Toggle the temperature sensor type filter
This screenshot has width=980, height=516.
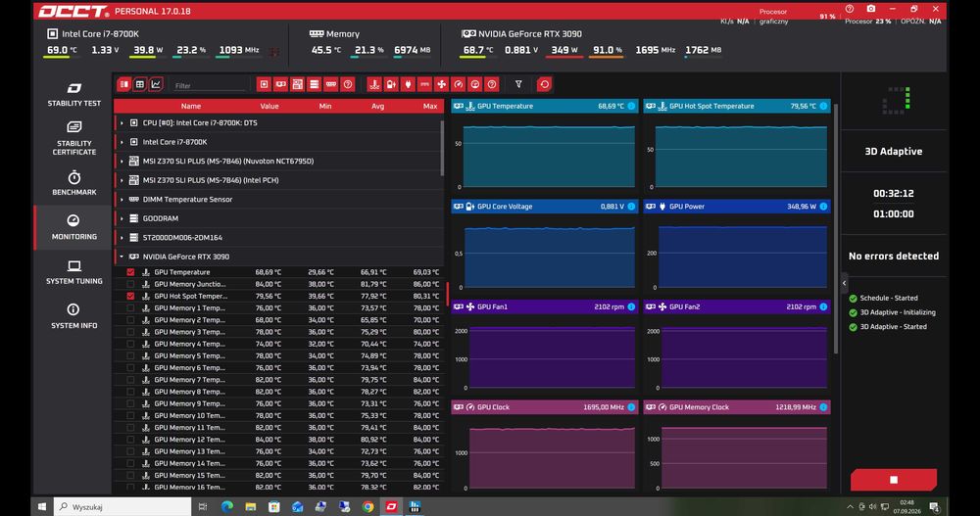[x=374, y=84]
